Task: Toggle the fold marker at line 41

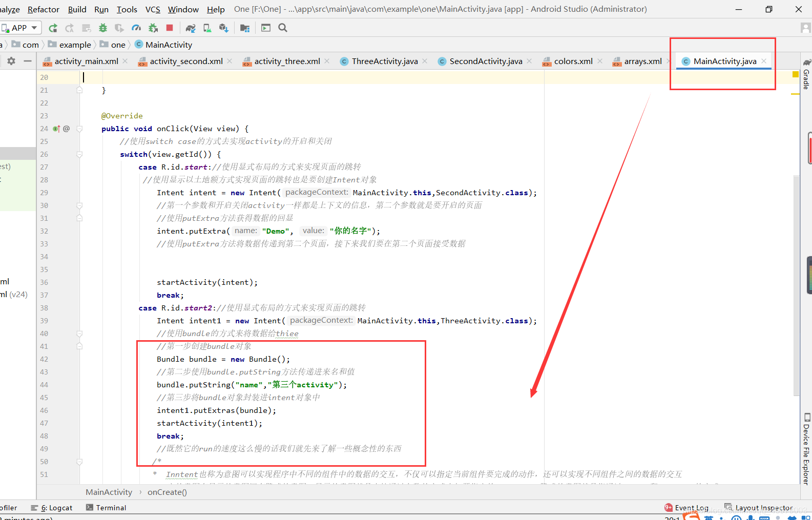Action: (79, 346)
